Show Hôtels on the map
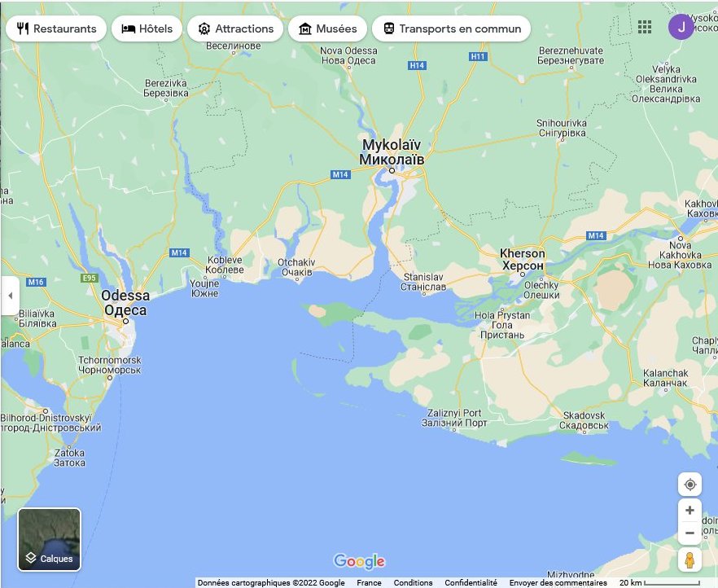Screen dimensions: 718x588 click(x=147, y=29)
